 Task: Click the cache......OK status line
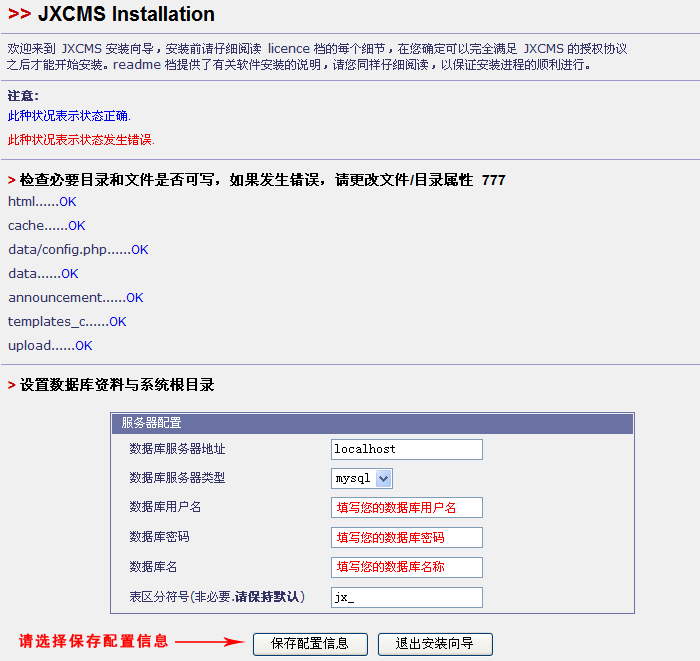(46, 226)
